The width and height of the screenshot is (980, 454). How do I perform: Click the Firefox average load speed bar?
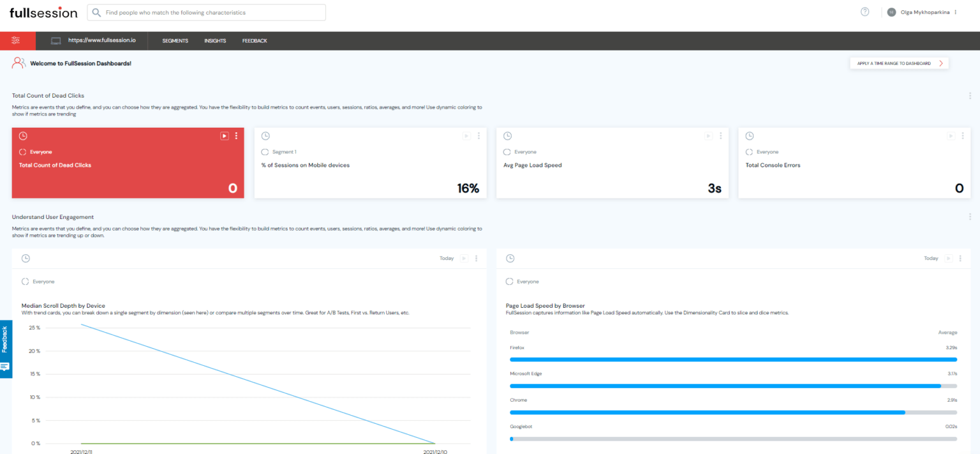pyautogui.click(x=732, y=359)
